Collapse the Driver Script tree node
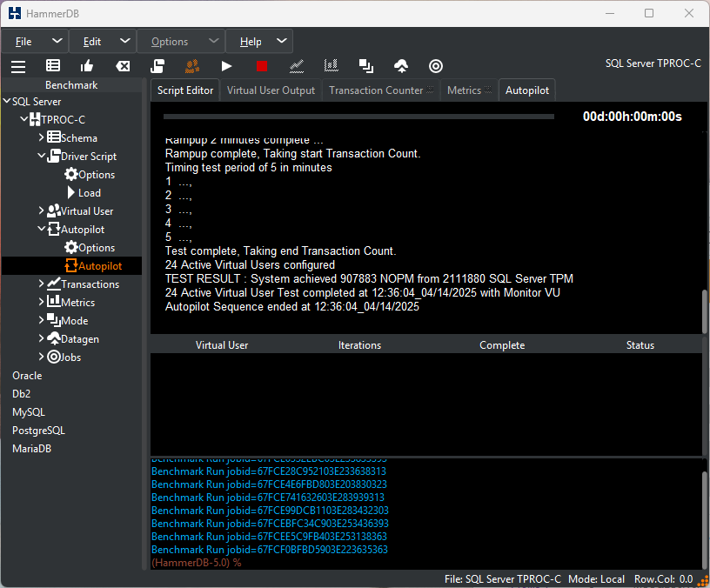The width and height of the screenshot is (710, 588). 42,156
